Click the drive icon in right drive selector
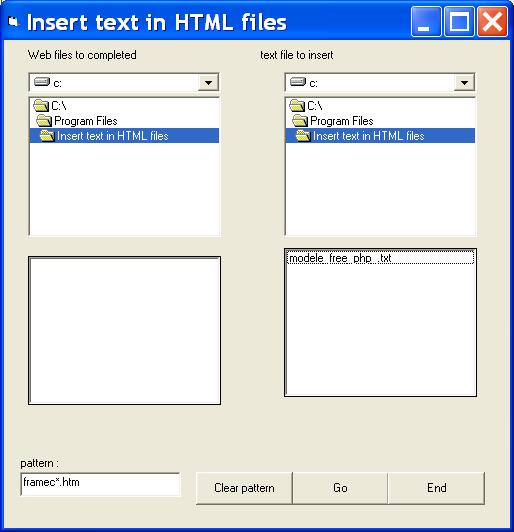This screenshot has height=532, width=514. (x=298, y=82)
